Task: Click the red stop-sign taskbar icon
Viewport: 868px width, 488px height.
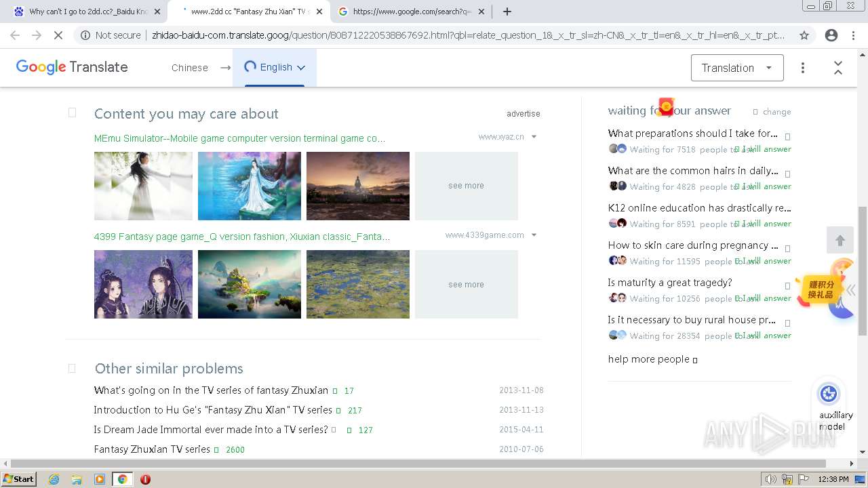Action: point(145,479)
